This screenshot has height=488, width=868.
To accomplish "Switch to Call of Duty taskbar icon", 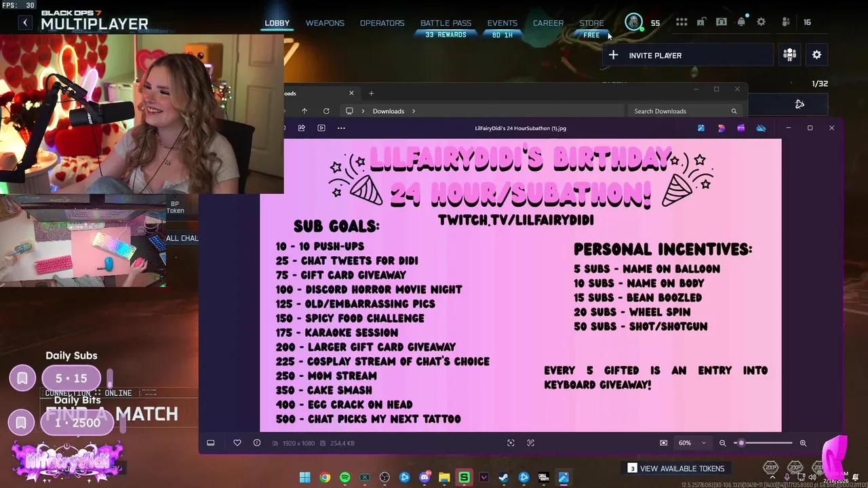I will point(544,477).
